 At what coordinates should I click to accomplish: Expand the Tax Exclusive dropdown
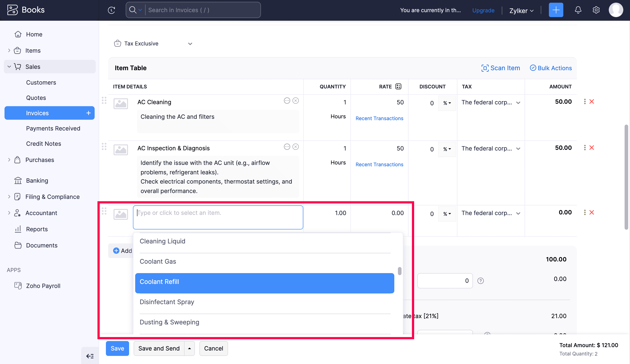point(190,44)
